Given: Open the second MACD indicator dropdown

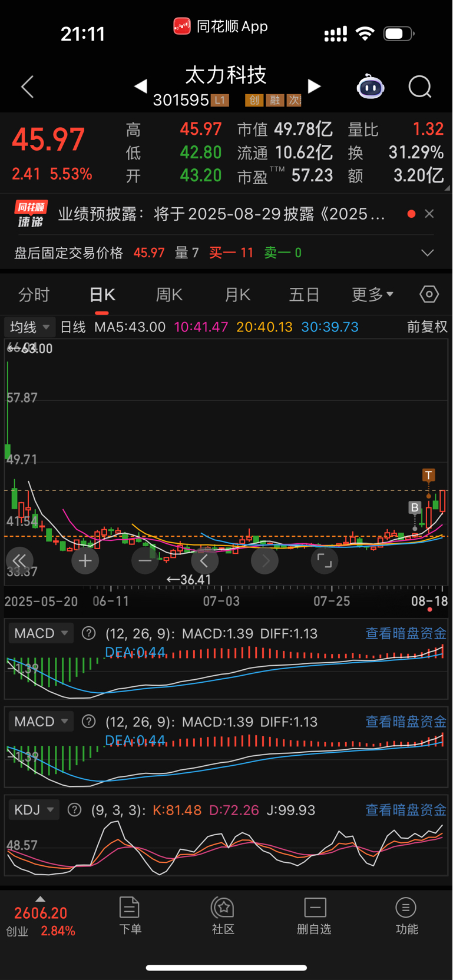Looking at the screenshot, I should click(x=41, y=722).
